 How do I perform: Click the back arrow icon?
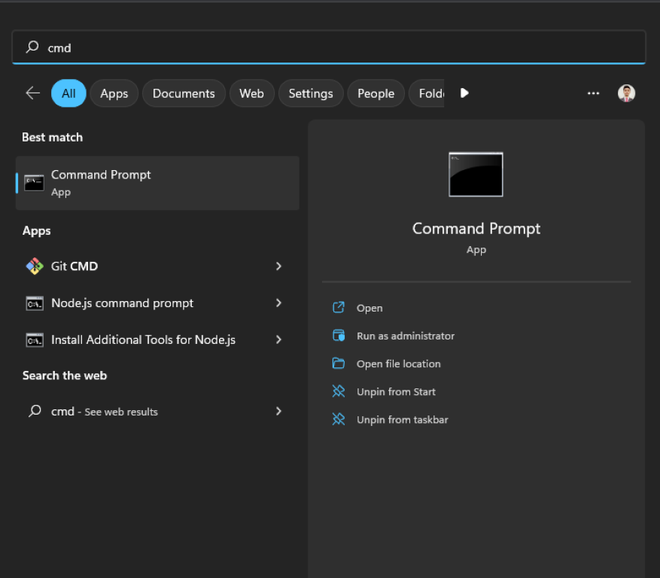33,93
